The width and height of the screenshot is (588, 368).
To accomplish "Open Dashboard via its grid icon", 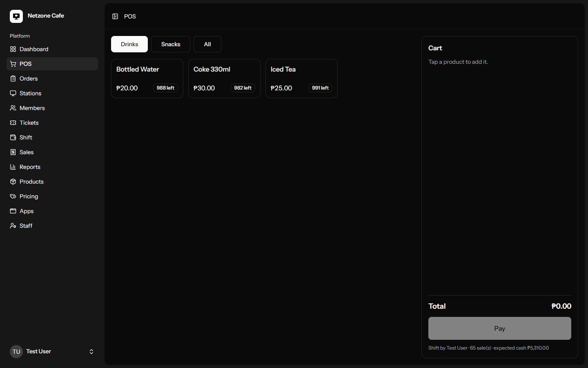I will click(x=13, y=49).
